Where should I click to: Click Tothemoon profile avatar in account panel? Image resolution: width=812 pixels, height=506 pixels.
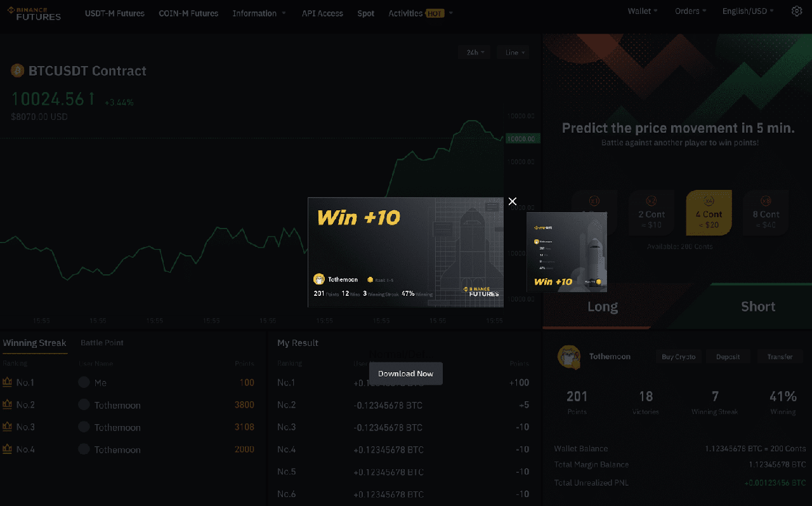click(569, 357)
